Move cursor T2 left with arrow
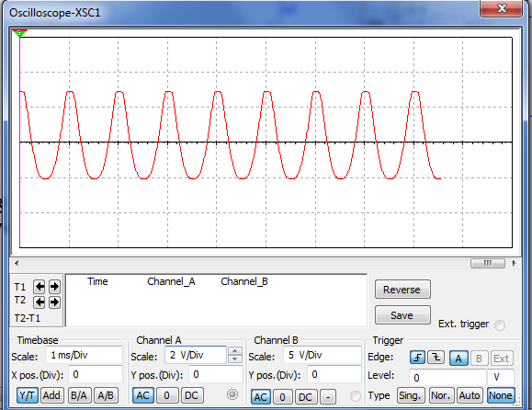532x410 pixels. tap(40, 302)
